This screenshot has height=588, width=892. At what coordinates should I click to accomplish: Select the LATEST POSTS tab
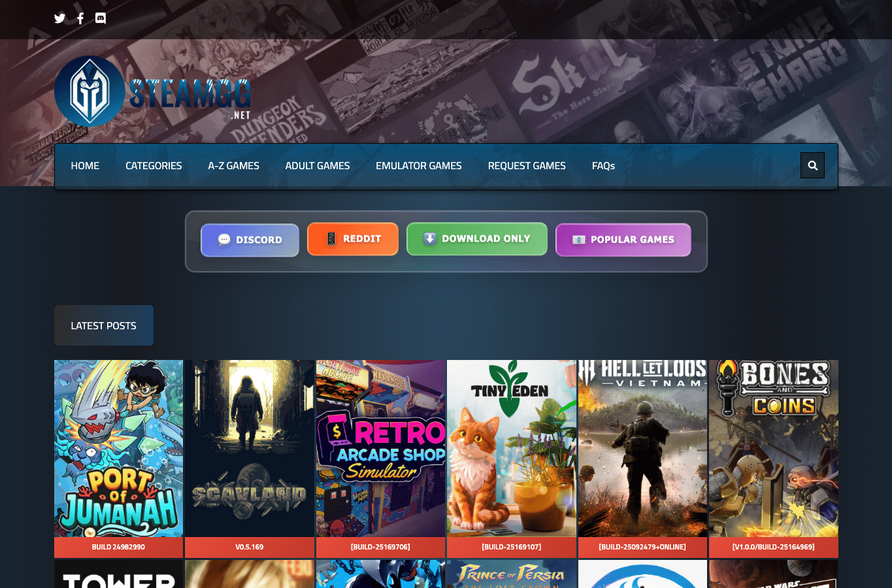pyautogui.click(x=104, y=325)
